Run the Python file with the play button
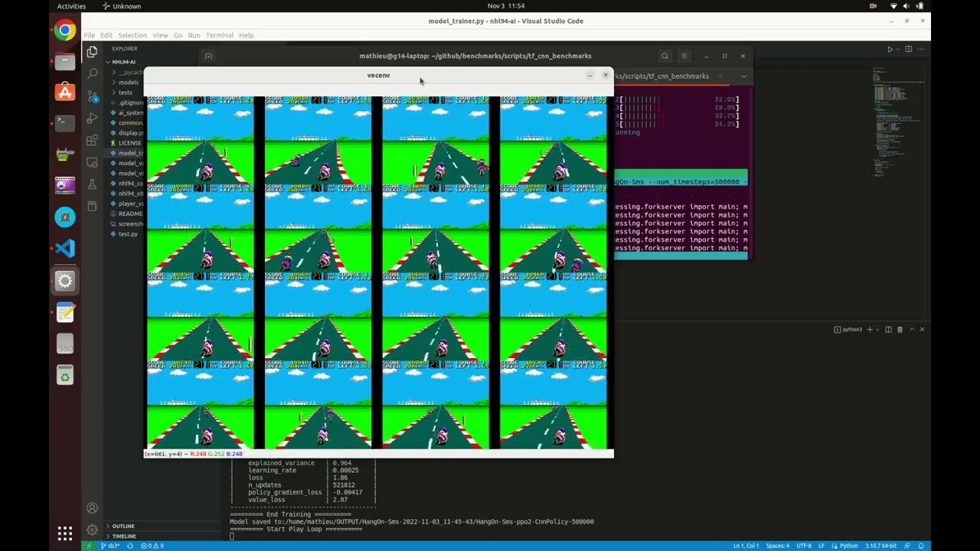This screenshot has height=551, width=980. pyautogui.click(x=890, y=49)
